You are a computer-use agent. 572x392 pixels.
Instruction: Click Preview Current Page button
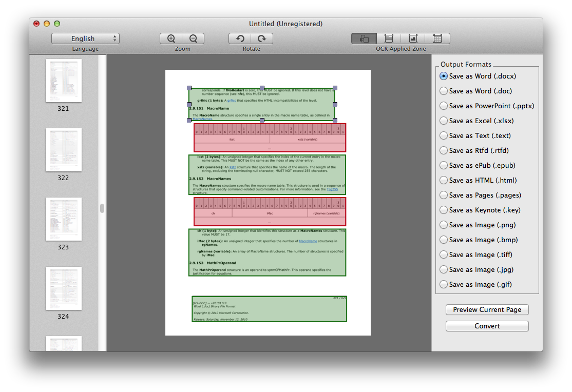(487, 309)
